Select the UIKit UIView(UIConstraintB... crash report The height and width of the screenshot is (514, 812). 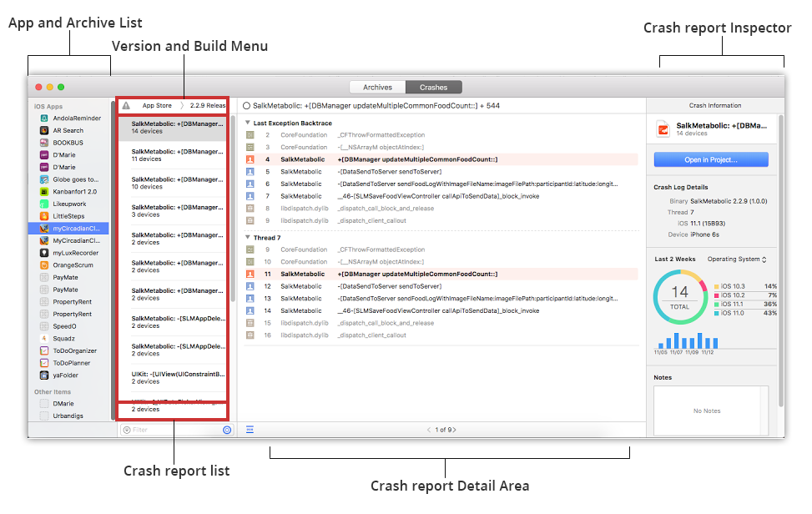(x=173, y=378)
